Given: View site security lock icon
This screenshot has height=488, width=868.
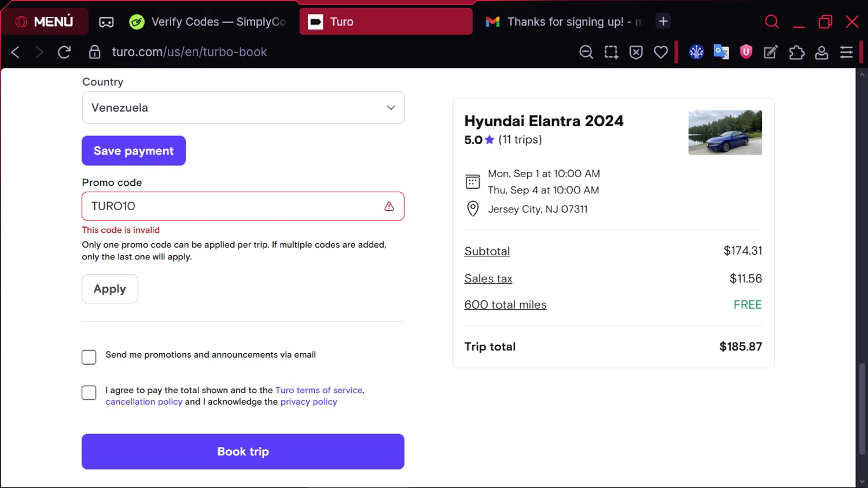Looking at the screenshot, I should (x=94, y=52).
